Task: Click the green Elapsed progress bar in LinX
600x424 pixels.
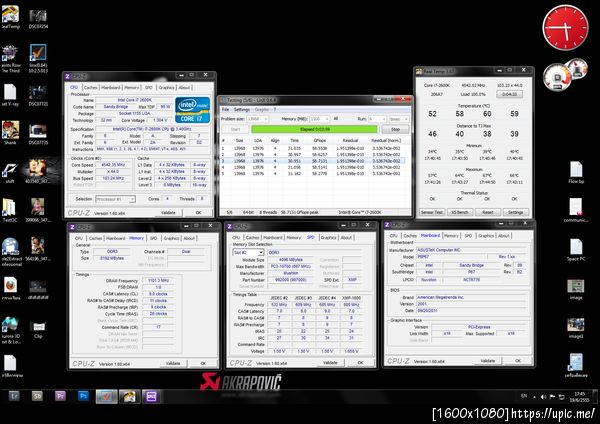Action: click(x=315, y=129)
